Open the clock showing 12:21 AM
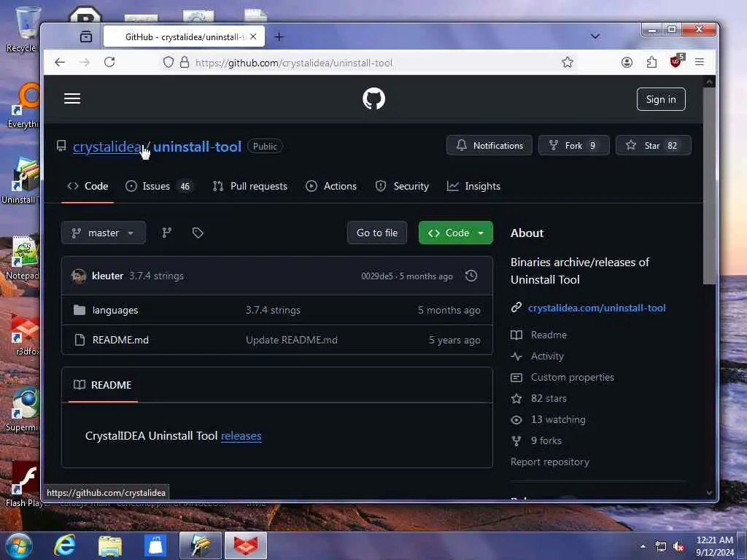The height and width of the screenshot is (560, 747). pyautogui.click(x=715, y=546)
